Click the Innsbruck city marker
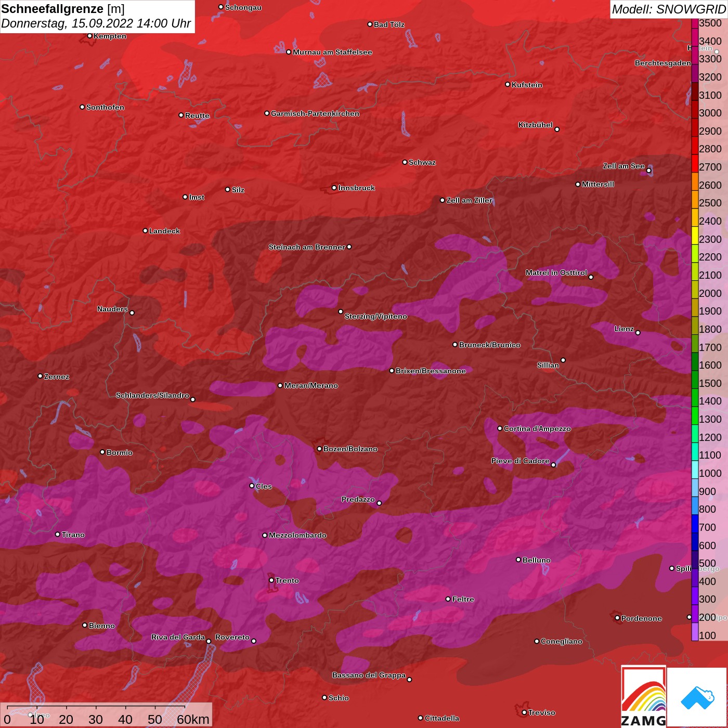Image resolution: width=728 pixels, height=728 pixels. tap(334, 188)
